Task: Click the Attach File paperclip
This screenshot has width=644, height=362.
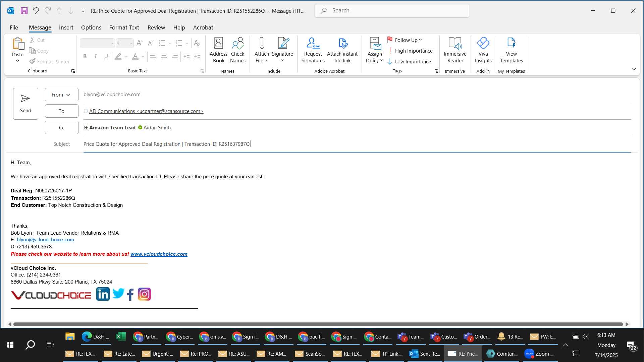Action: 262,50
